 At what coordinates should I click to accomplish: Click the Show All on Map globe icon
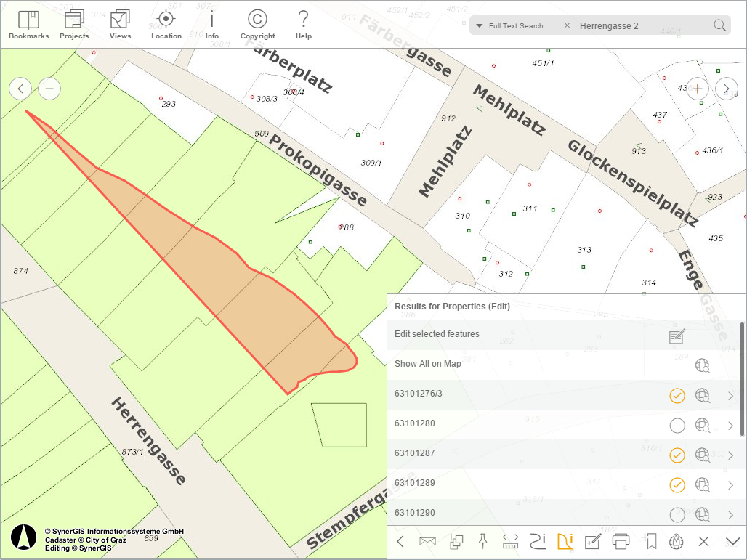(x=703, y=365)
